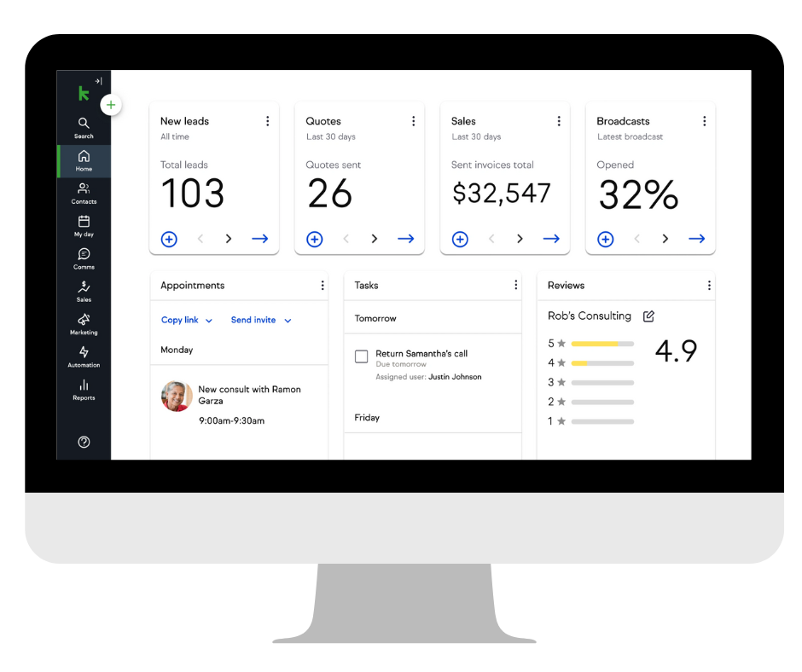Image resolution: width=802 pixels, height=672 pixels.
Task: Open Comms chat icon in sidebar
Action: [x=84, y=258]
